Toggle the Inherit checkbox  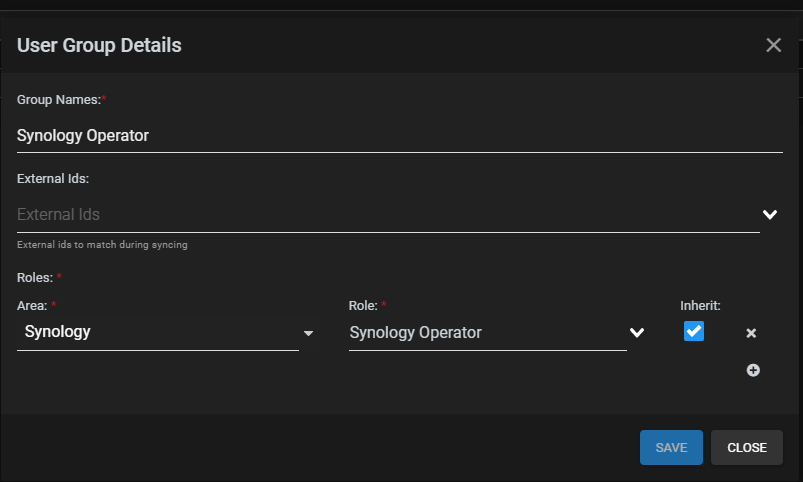pyautogui.click(x=693, y=331)
